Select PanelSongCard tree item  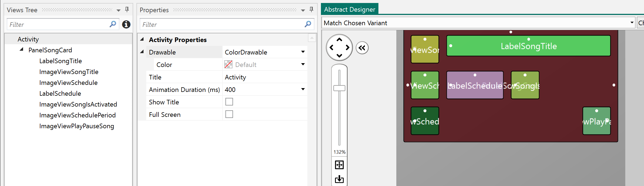50,50
